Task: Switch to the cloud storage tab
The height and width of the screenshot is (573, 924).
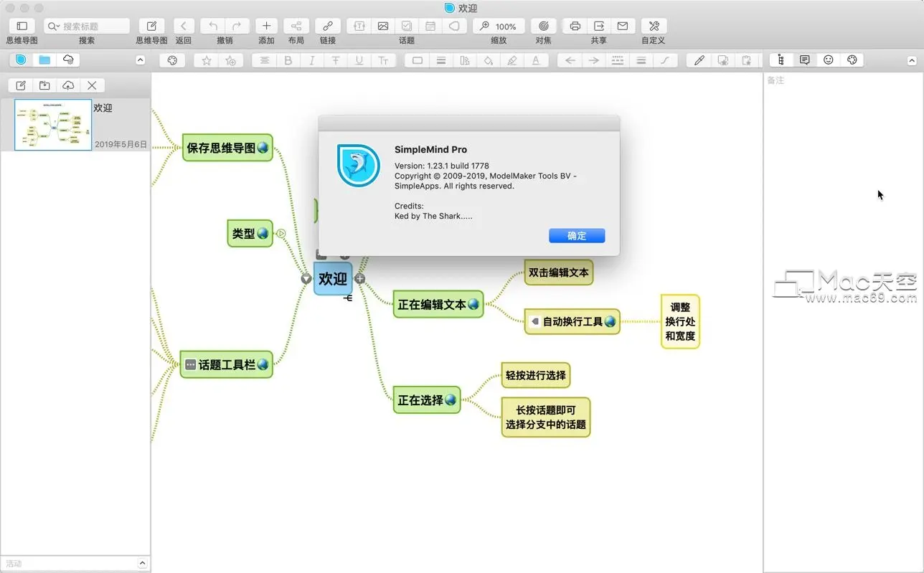Action: point(68,60)
